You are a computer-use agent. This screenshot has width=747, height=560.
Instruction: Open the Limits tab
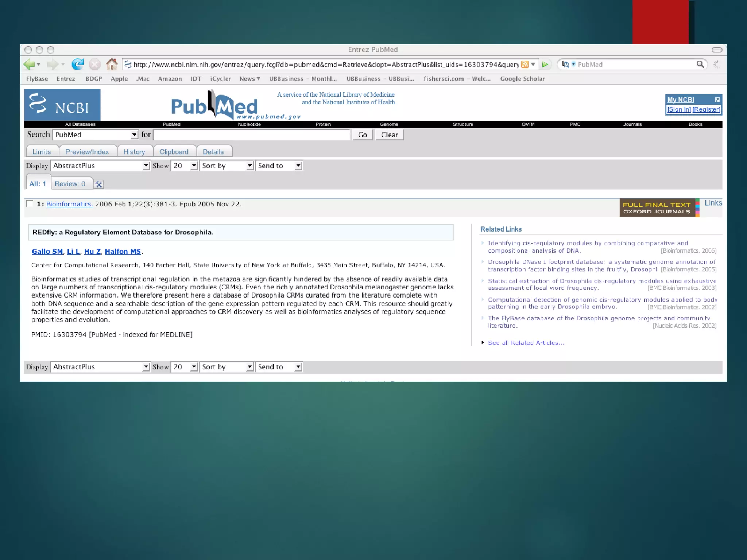[42, 152]
